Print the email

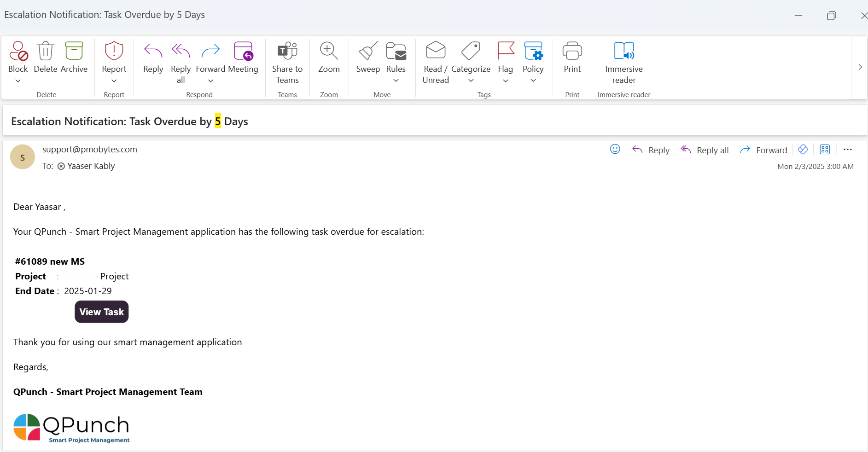click(572, 51)
